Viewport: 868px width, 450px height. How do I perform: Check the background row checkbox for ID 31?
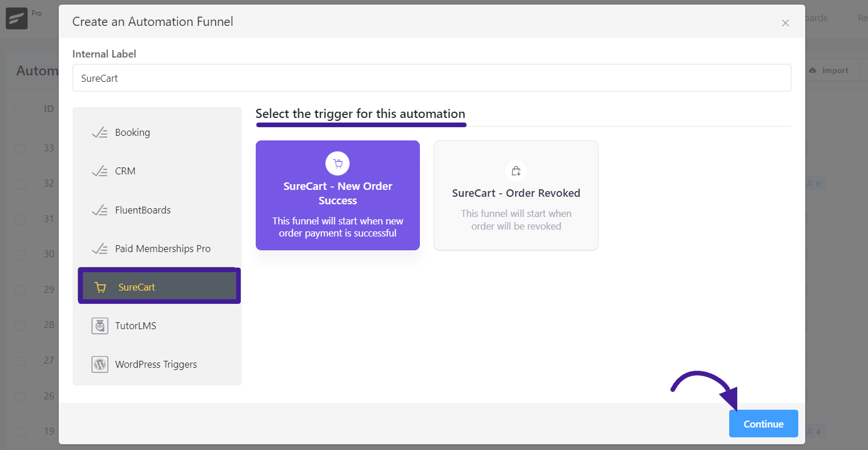point(20,219)
